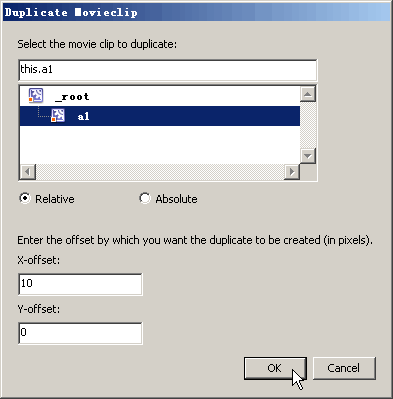Confirm with the OK button
Screen dimensions: 393x399
click(275, 368)
